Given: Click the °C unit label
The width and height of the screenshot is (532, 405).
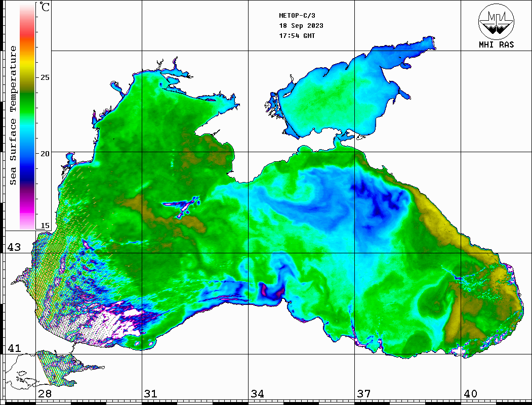Looking at the screenshot, I should pos(45,7).
